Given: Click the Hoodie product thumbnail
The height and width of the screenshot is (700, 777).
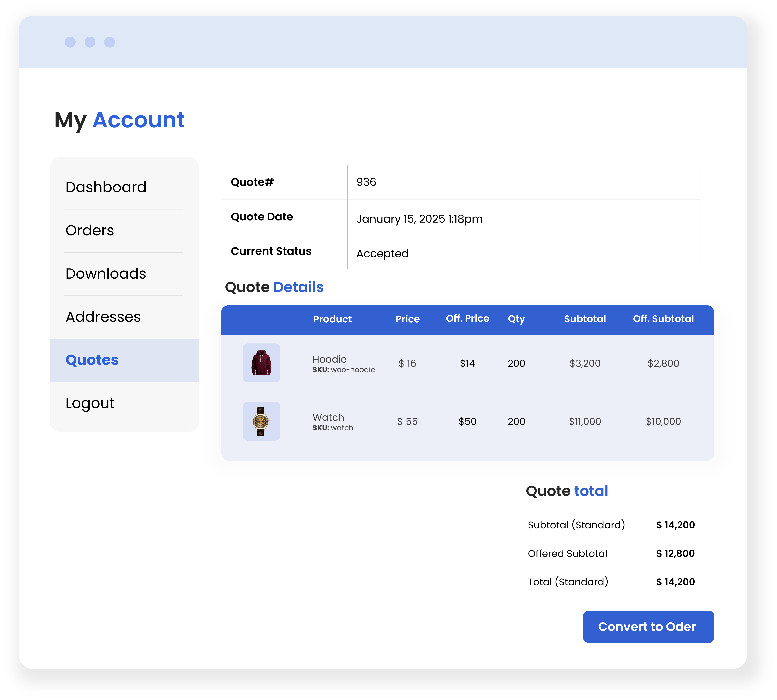Looking at the screenshot, I should pyautogui.click(x=261, y=363).
